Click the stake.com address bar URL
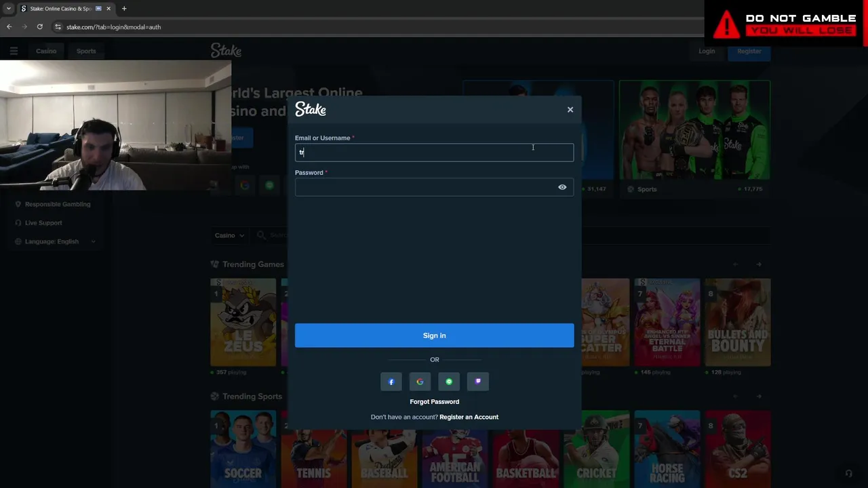This screenshot has width=868, height=488. (113, 27)
